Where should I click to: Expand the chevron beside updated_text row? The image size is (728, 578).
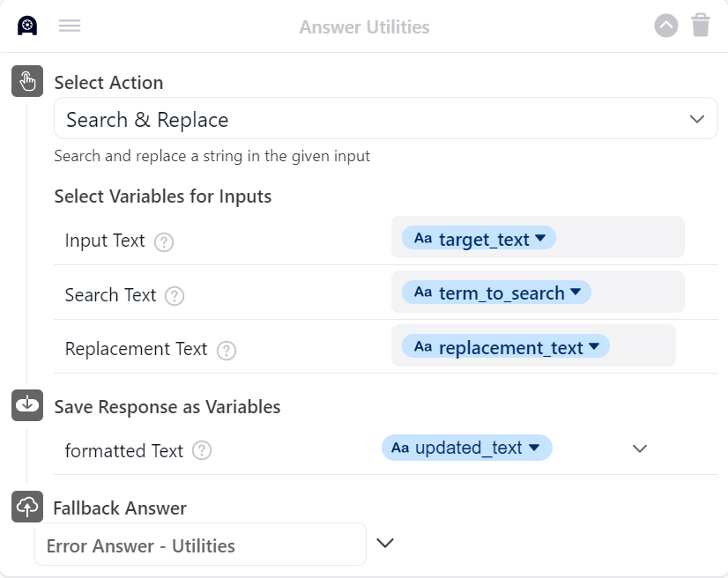click(640, 448)
